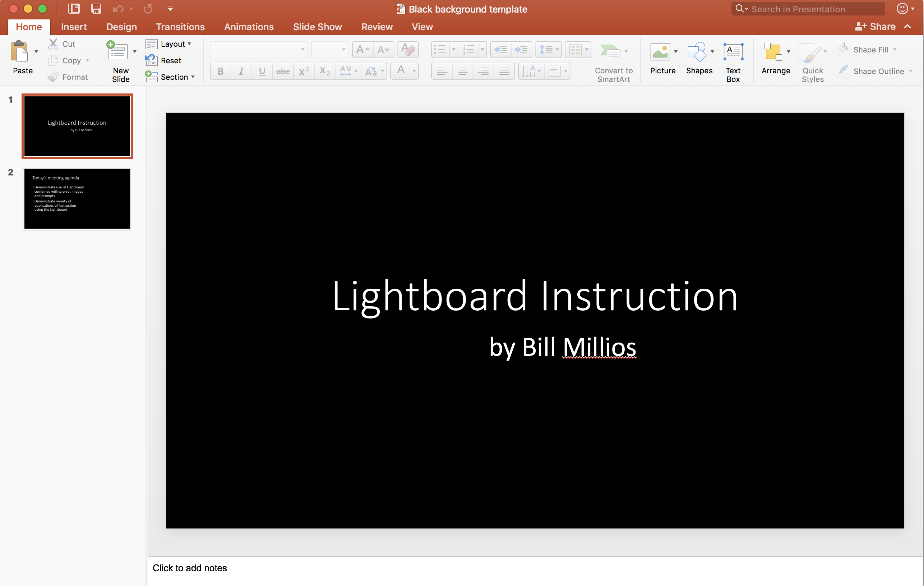The image size is (924, 586).
Task: Toggle Italic formatting
Action: (241, 71)
